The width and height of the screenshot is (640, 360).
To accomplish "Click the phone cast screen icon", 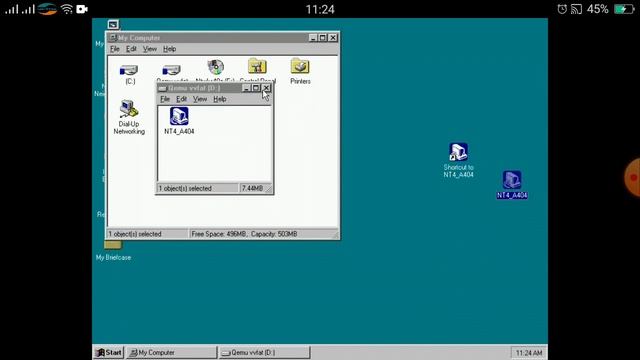I will click(x=576, y=9).
